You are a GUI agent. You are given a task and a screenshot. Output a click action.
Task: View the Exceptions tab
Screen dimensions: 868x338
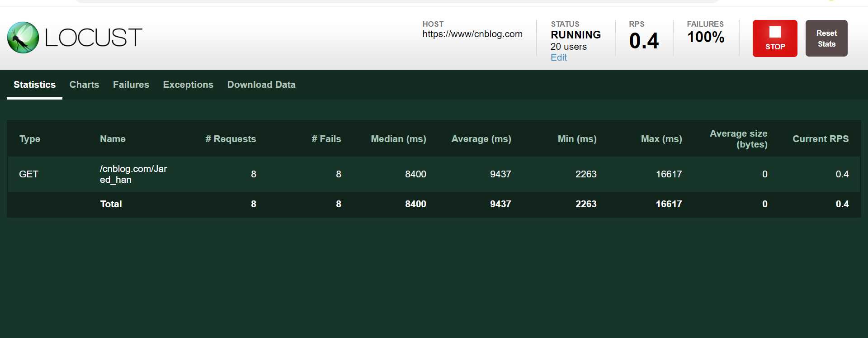pos(188,85)
